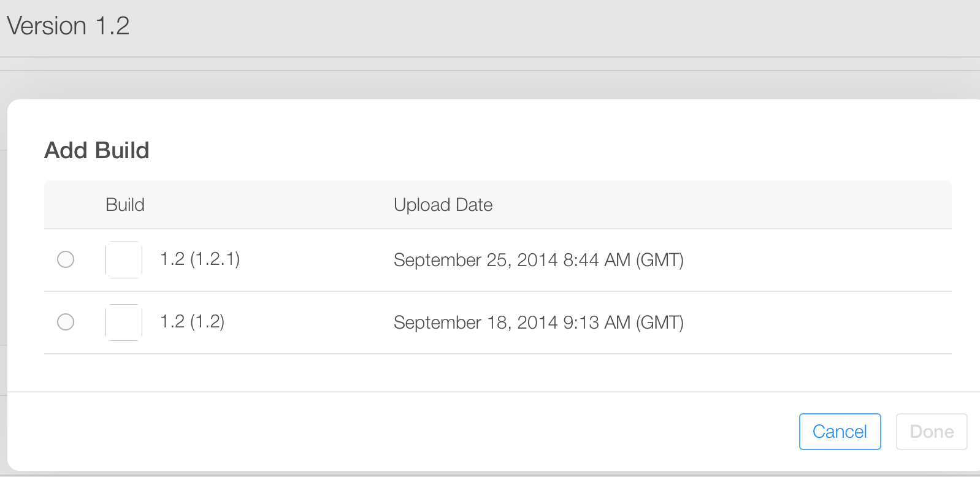Click the app icon thumbnail for build 1.2 (1.2)
This screenshot has width=980, height=477.
[x=124, y=322]
